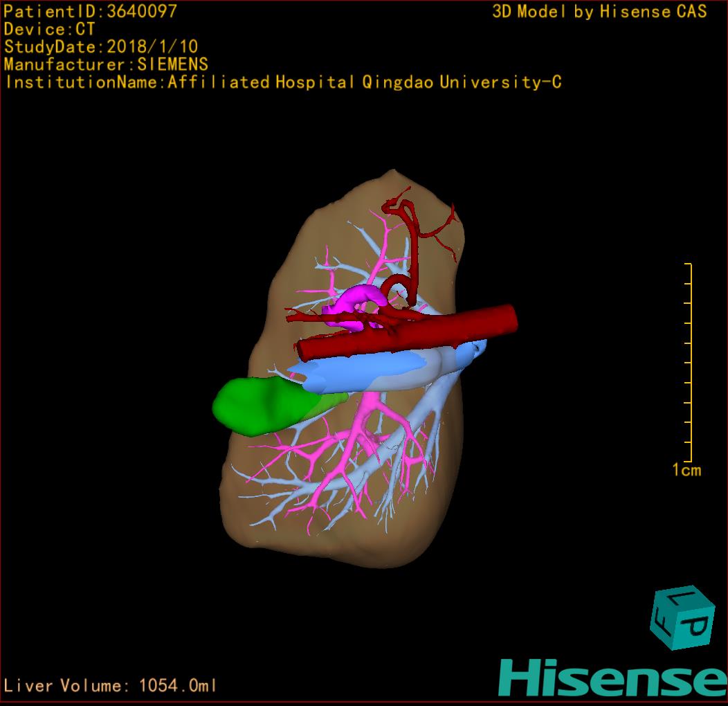
Task: Click the Liver Volume: 1054.0ml readout
Action: (x=111, y=686)
